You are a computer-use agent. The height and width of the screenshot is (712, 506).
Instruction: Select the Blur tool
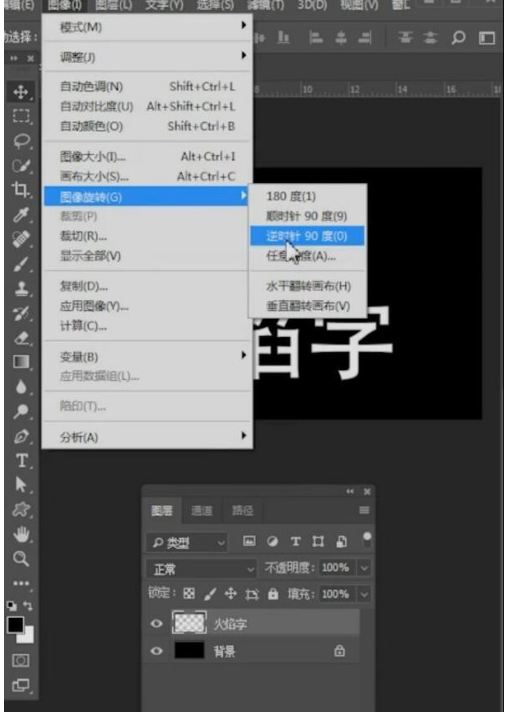(x=21, y=386)
